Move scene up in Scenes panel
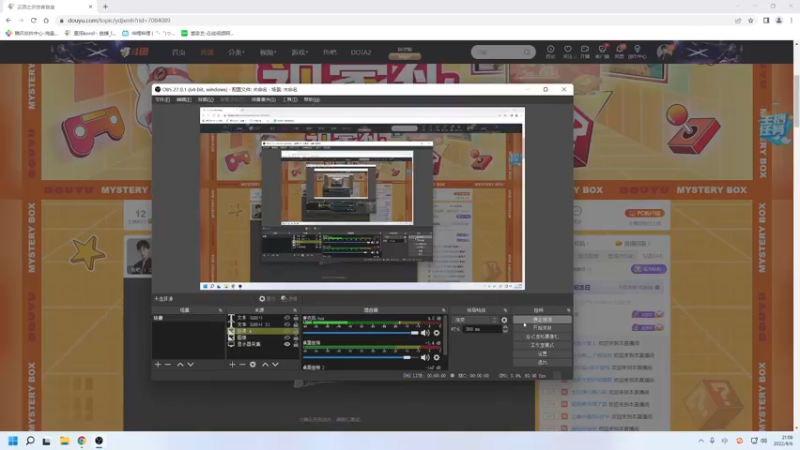This screenshot has width=800, height=450. [180, 364]
